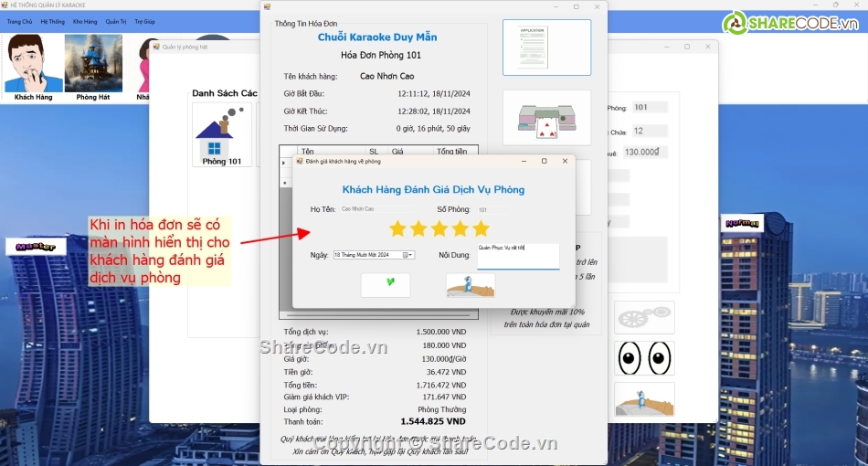Click the end time 12:28:02, 18/11/2024
The height and width of the screenshot is (466, 868).
pos(433,111)
